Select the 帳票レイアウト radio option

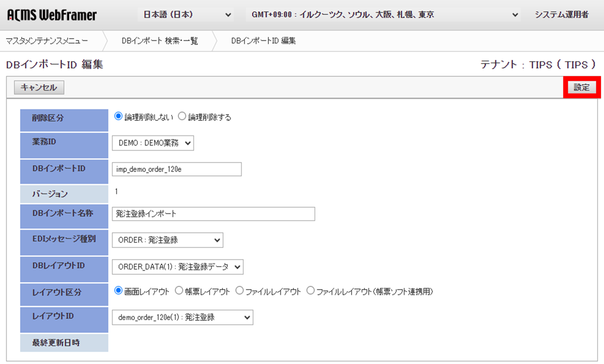pos(179,290)
